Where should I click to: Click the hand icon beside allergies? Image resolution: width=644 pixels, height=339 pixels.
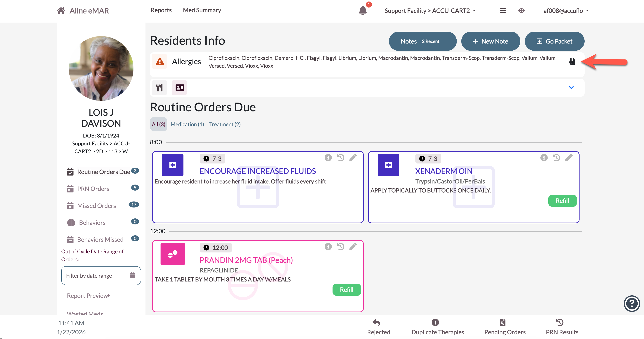(x=572, y=62)
